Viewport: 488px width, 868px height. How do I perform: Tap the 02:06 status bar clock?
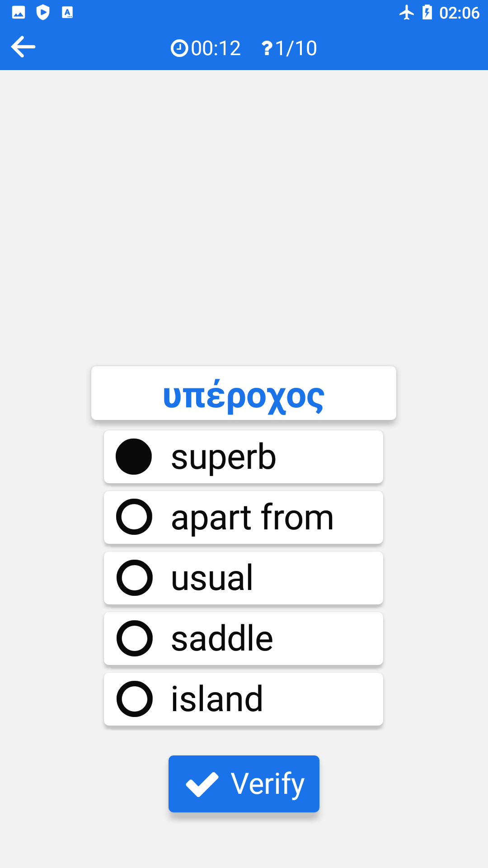pyautogui.click(x=459, y=13)
